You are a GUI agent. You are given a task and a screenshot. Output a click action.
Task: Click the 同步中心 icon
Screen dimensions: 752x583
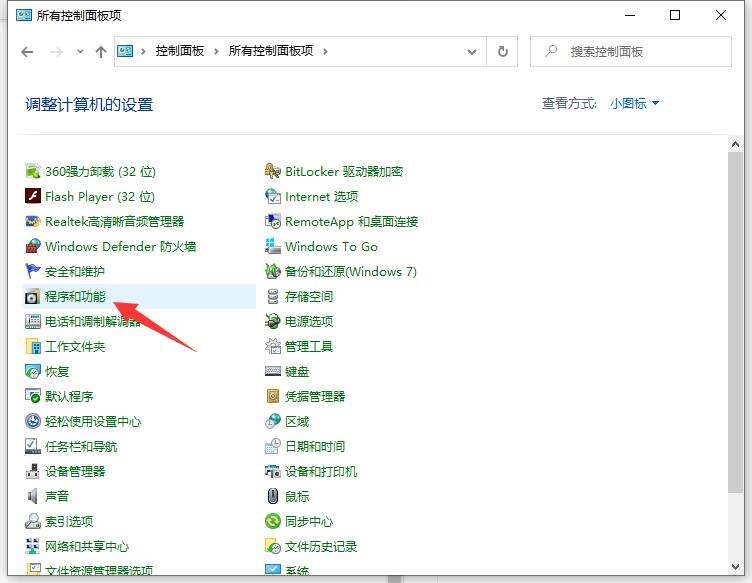pos(272,521)
